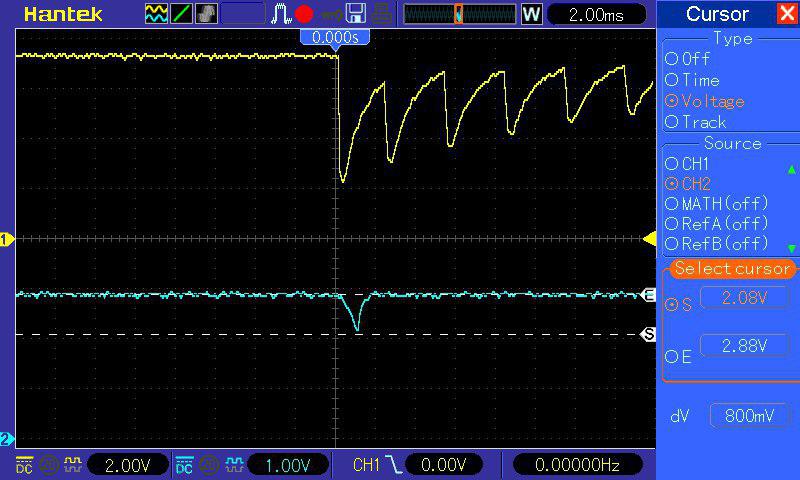Click the 0.00000Hz frequency counter readout

(577, 465)
